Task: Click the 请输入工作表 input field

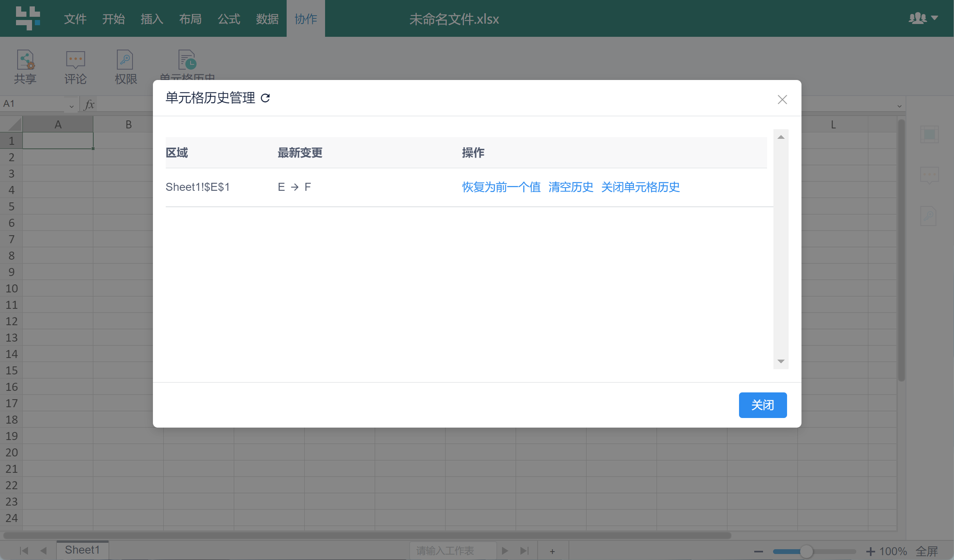Action: [x=453, y=551]
